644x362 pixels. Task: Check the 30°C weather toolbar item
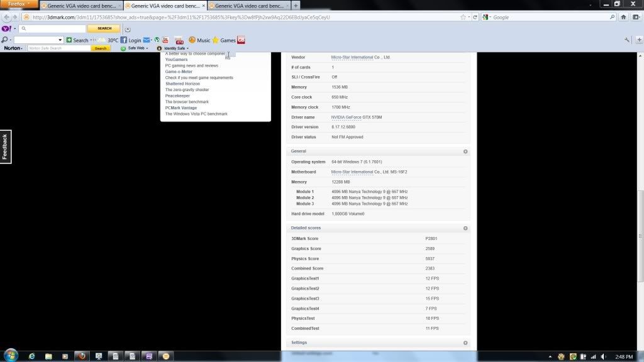click(x=108, y=40)
